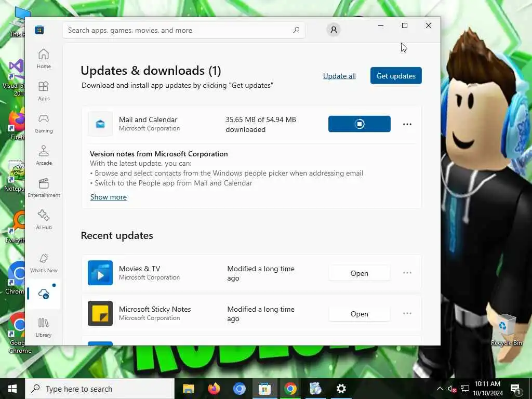The width and height of the screenshot is (532, 399).
Task: Open the notification center icon
Action: (515, 389)
